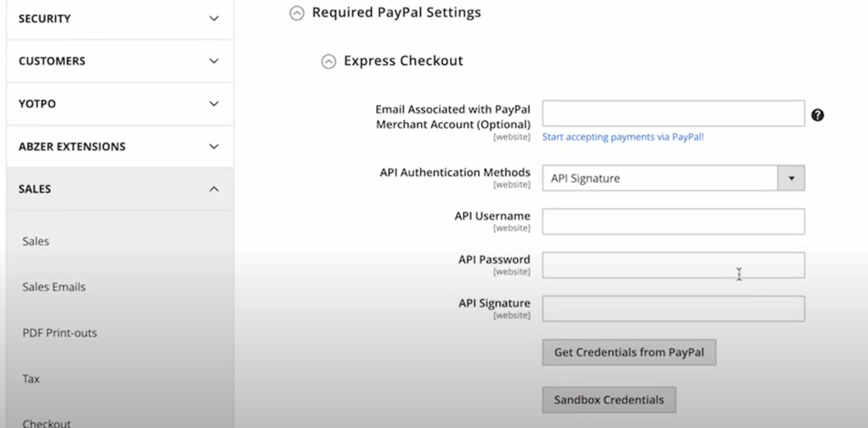Open the PDF Print-outs settings
868x428 pixels.
click(60, 333)
